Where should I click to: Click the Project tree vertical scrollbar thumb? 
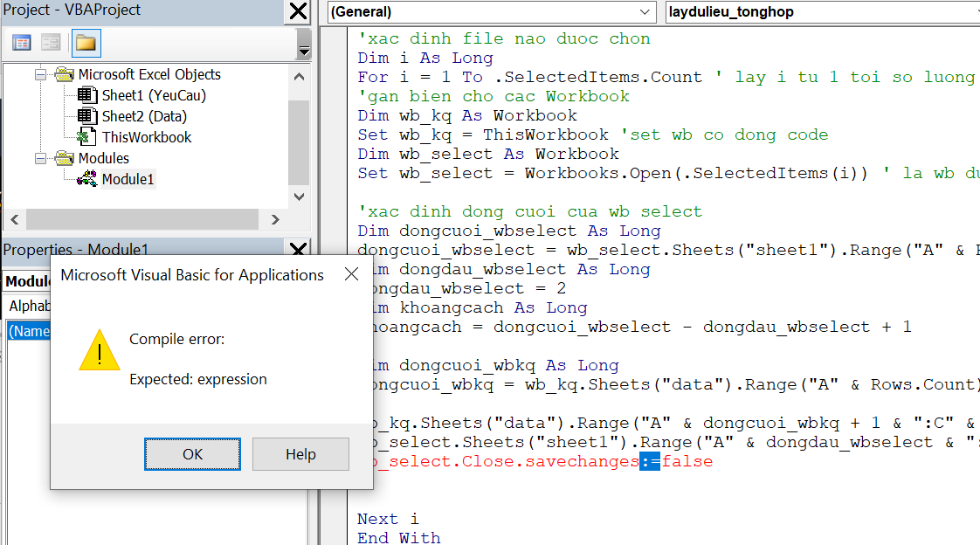tap(299, 142)
